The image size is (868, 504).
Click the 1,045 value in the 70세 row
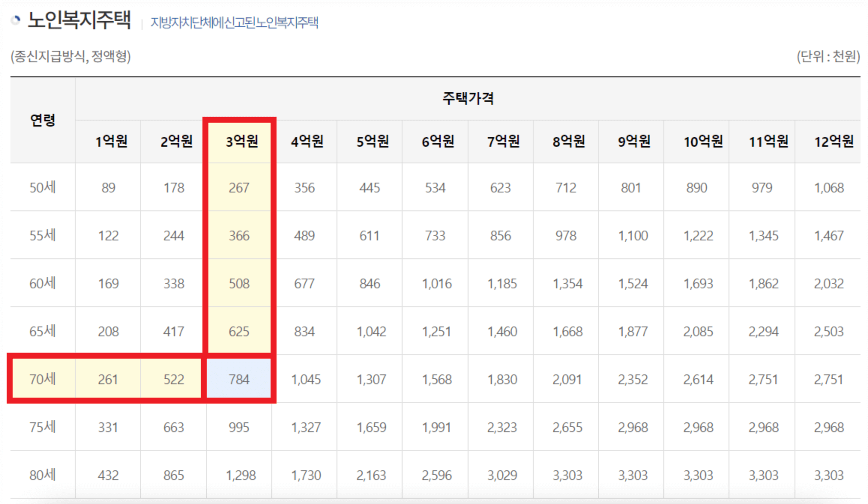306,379
